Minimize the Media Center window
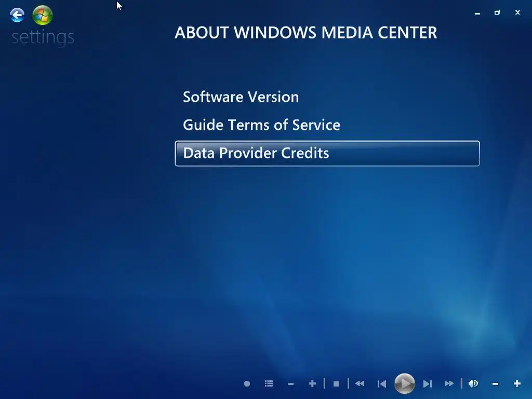Screen dimensions: 532x399 477,13
